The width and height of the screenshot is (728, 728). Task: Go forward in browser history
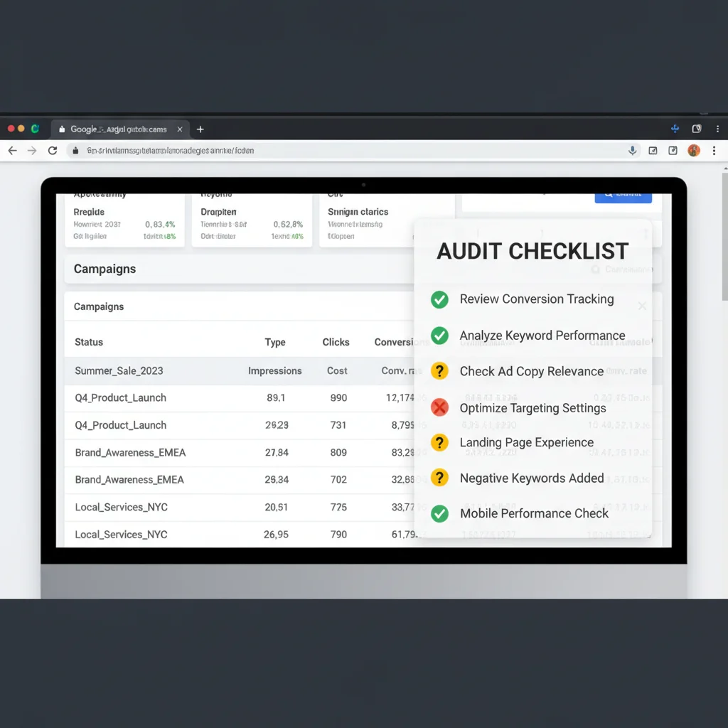[x=32, y=151]
